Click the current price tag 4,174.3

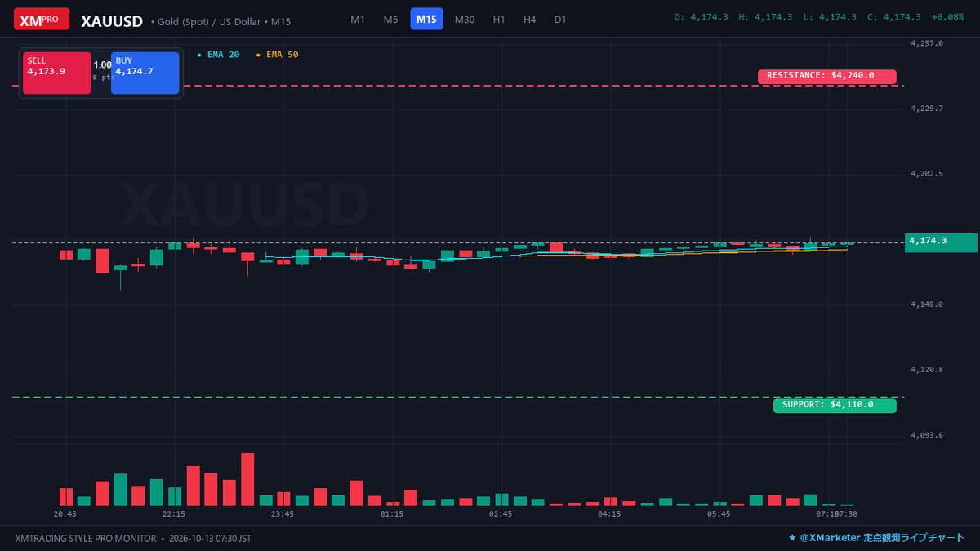tap(942, 242)
